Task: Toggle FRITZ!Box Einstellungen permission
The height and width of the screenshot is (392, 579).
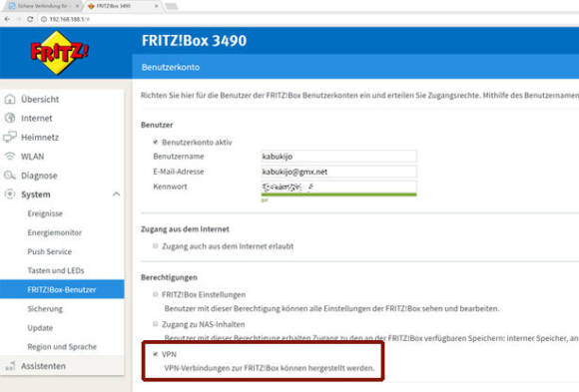Action: tap(156, 294)
